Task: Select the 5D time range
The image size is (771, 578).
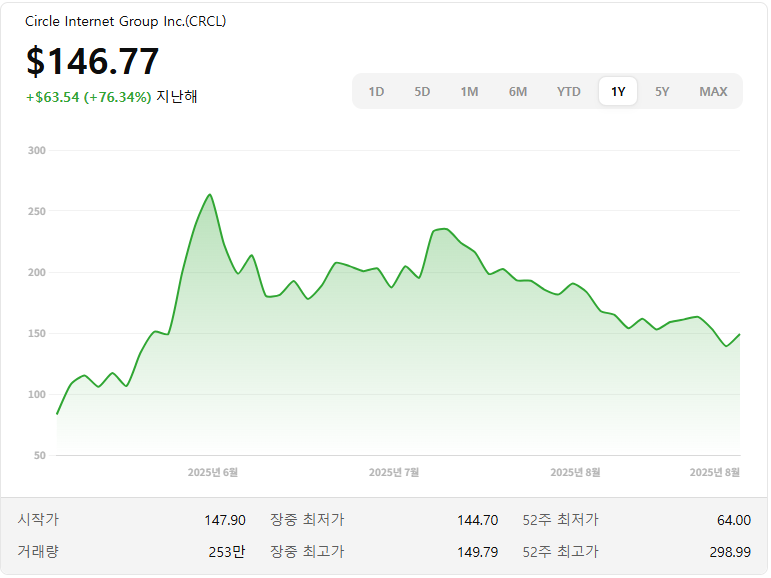Action: coord(422,92)
